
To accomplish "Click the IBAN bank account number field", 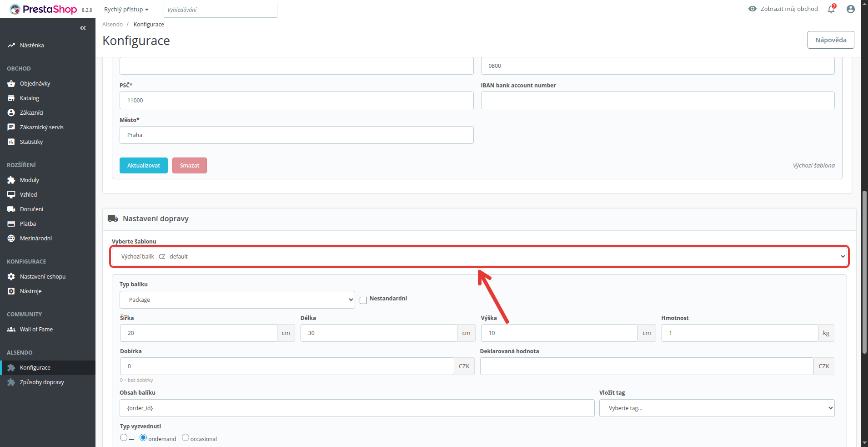I will click(657, 101).
